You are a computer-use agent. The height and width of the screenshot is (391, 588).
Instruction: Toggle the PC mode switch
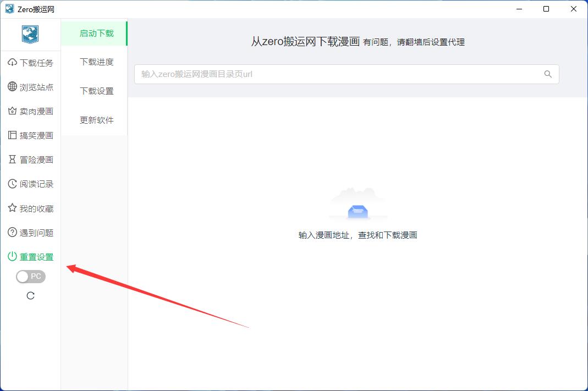click(30, 276)
